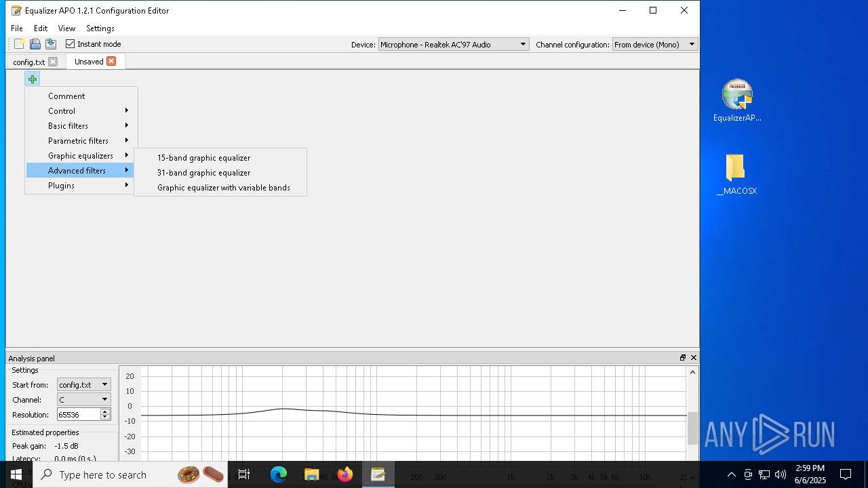Undock the Analysis panel via float icon
Viewport: 868px width, 488px height.
(683, 358)
